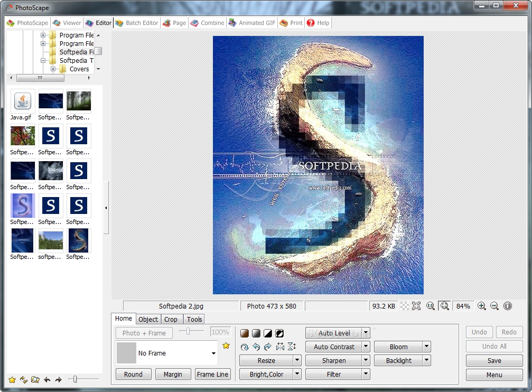The image size is (532, 392).
Task: Apply the grayscale effect icon
Action: (256, 333)
